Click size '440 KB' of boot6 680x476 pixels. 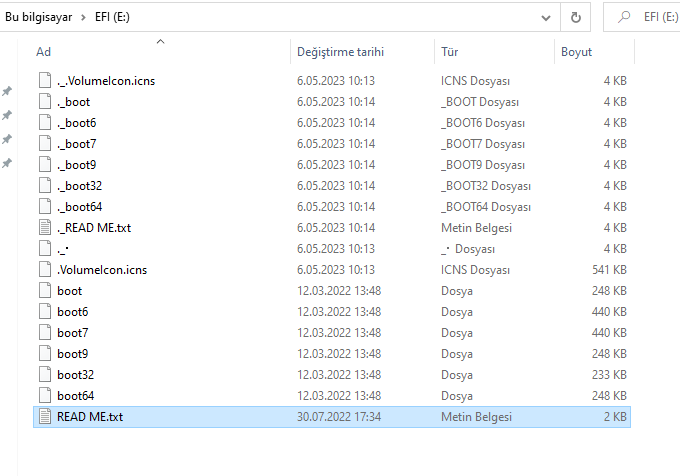[609, 312]
